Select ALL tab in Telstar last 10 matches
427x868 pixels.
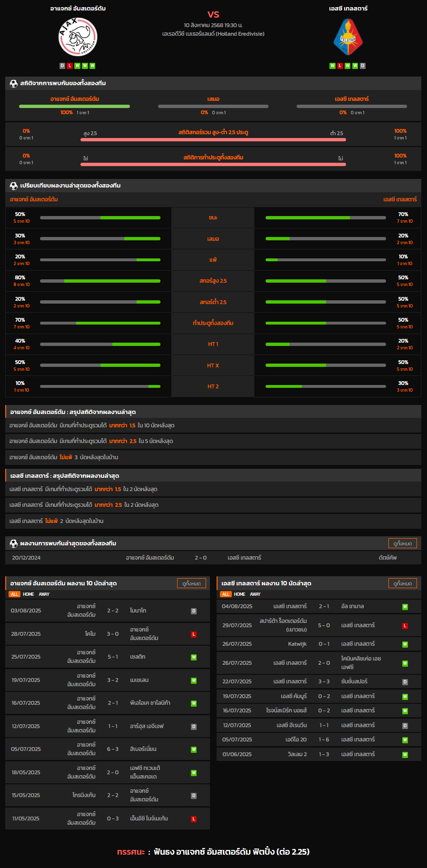point(226,594)
